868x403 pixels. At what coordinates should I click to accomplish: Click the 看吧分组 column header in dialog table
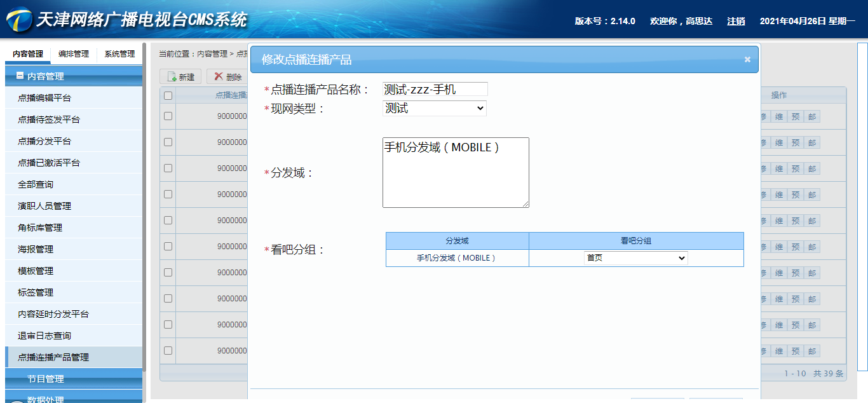point(636,241)
